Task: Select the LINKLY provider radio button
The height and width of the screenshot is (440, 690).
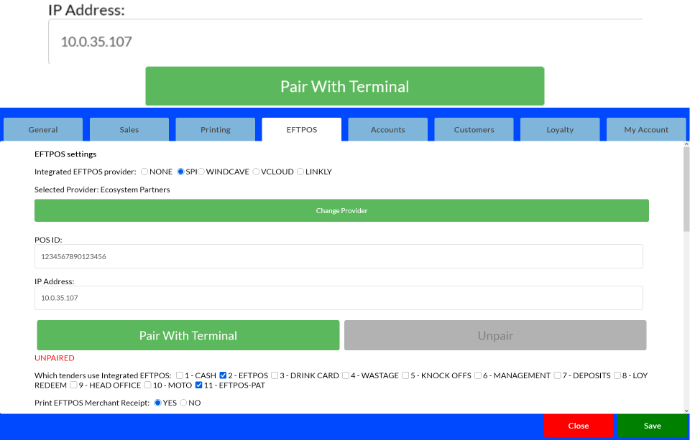Action: [300, 172]
